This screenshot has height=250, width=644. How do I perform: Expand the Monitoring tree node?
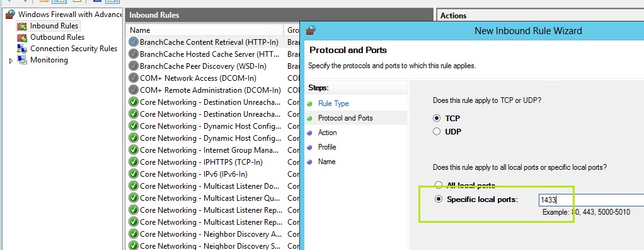coord(11,61)
